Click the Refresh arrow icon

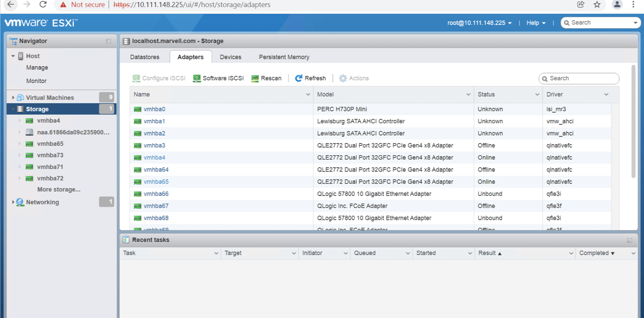click(299, 78)
